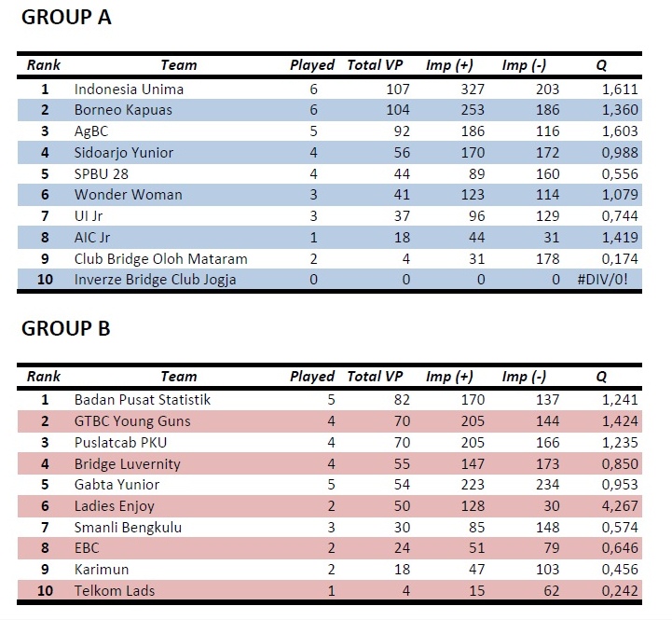
Task: Click the GROUP A heading
Action: [66, 18]
